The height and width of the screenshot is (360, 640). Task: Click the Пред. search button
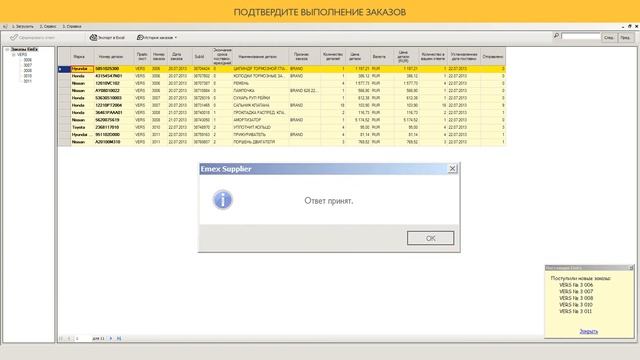click(625, 38)
